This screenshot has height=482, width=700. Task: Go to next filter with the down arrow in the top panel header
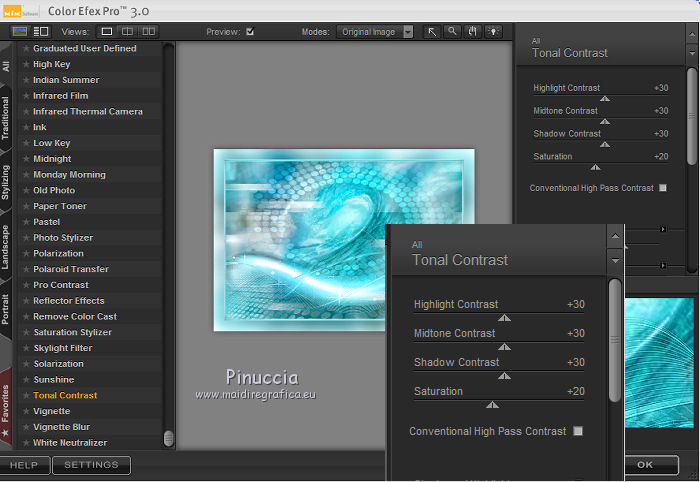pos(692,53)
